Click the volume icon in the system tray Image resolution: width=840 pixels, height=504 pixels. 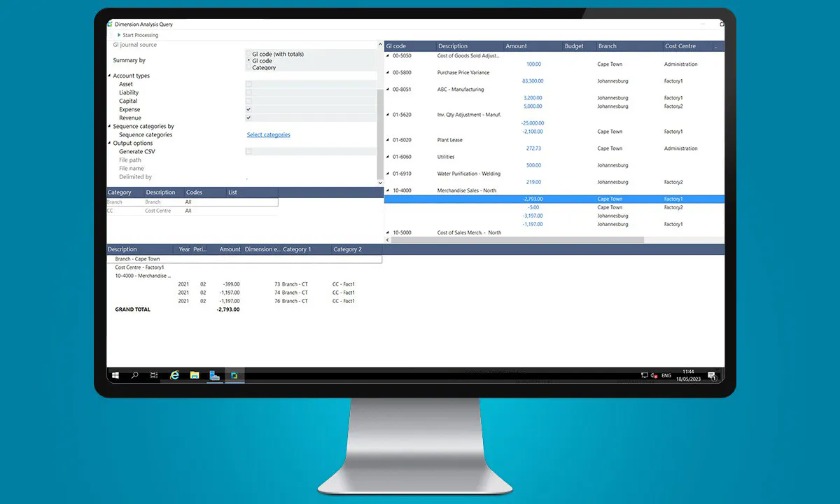click(x=652, y=375)
